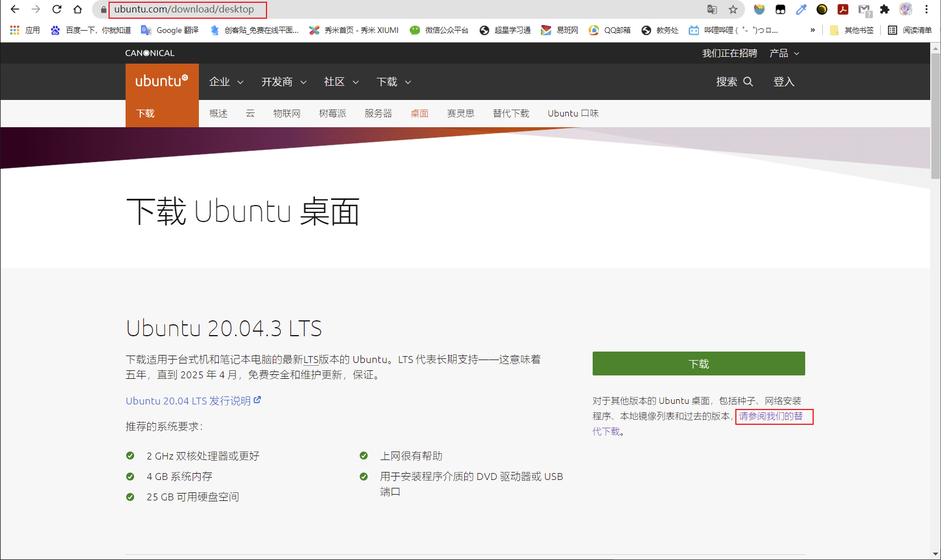Open the Gmail checker extension icon
This screenshot has height=560, width=941.
pos(864,10)
